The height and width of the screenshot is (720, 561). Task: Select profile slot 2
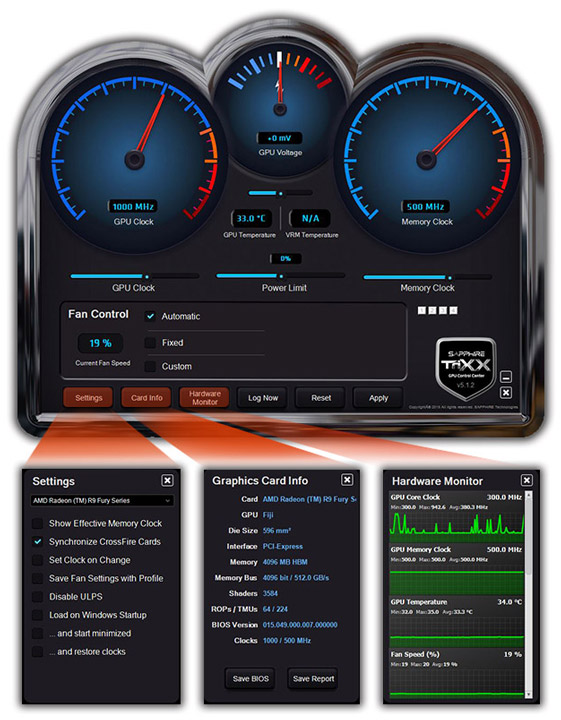pos(432,311)
